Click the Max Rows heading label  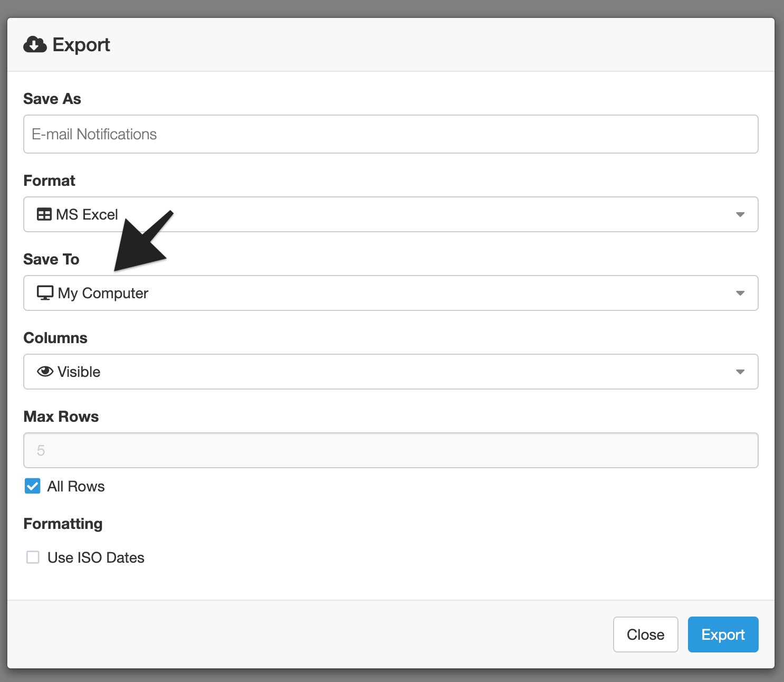[x=61, y=416]
